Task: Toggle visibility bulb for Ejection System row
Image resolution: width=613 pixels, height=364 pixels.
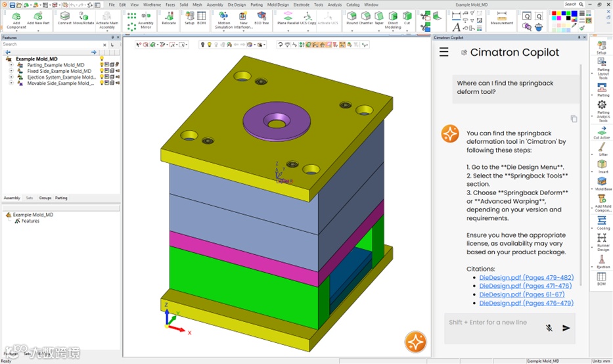Action: 102,77
